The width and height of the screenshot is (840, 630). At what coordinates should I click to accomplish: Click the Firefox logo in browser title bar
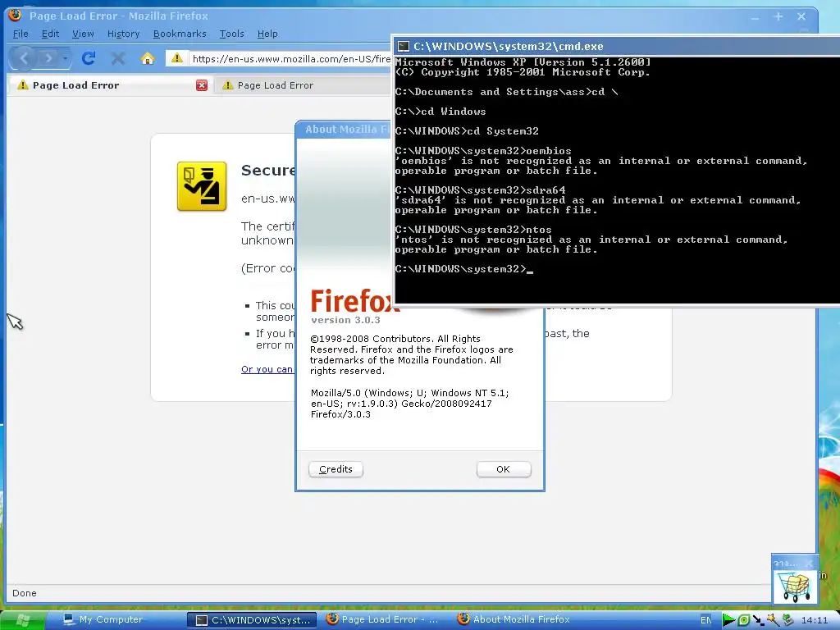(x=15, y=15)
